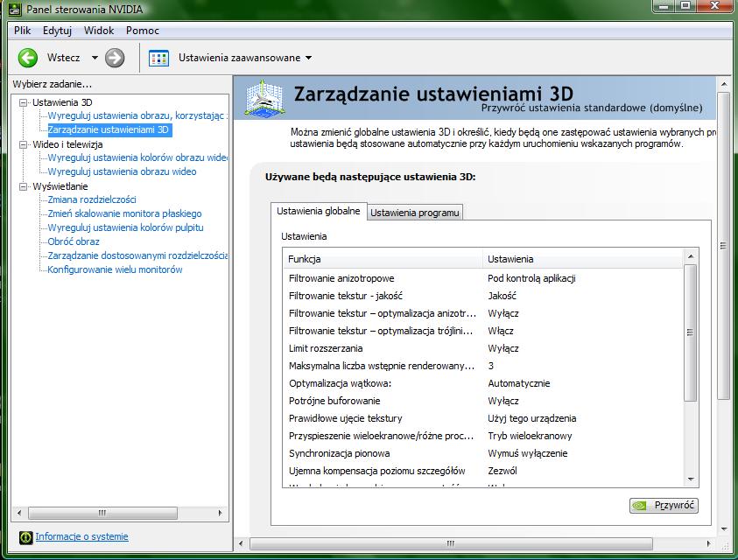Click the Pod kontrolą aplikacji value
Screen dimensions: 738x560
[x=531, y=278]
